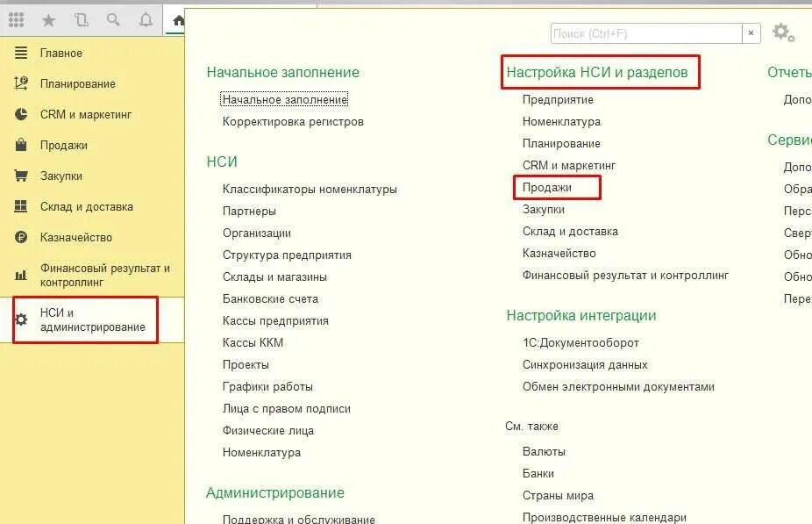The image size is (812, 524).
Task: Go to the Home page icon
Action: (x=179, y=21)
